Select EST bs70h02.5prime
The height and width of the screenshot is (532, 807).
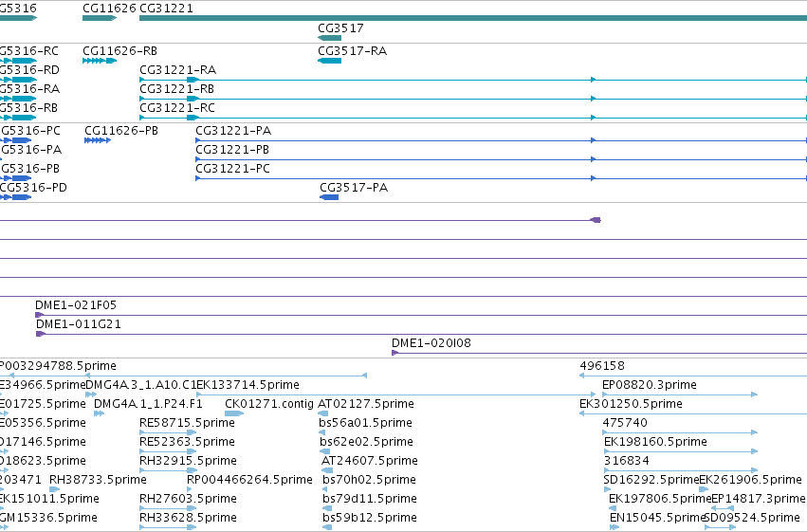tap(370, 480)
